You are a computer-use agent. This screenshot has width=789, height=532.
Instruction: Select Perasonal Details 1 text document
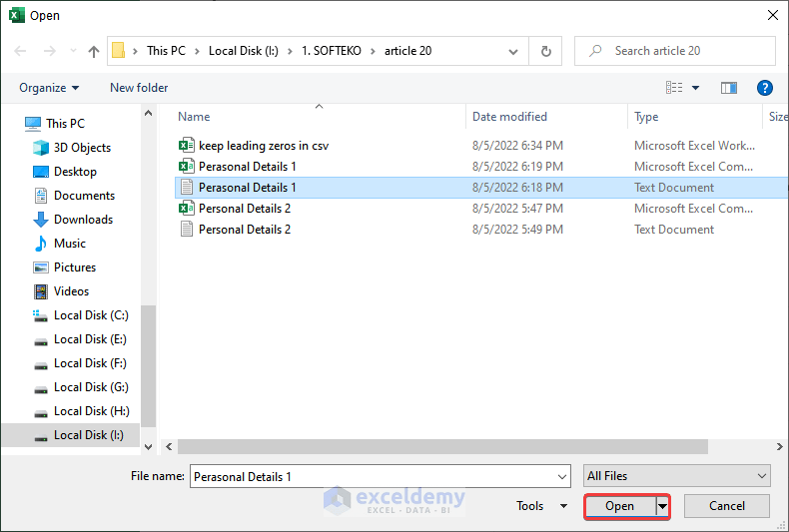480,188
